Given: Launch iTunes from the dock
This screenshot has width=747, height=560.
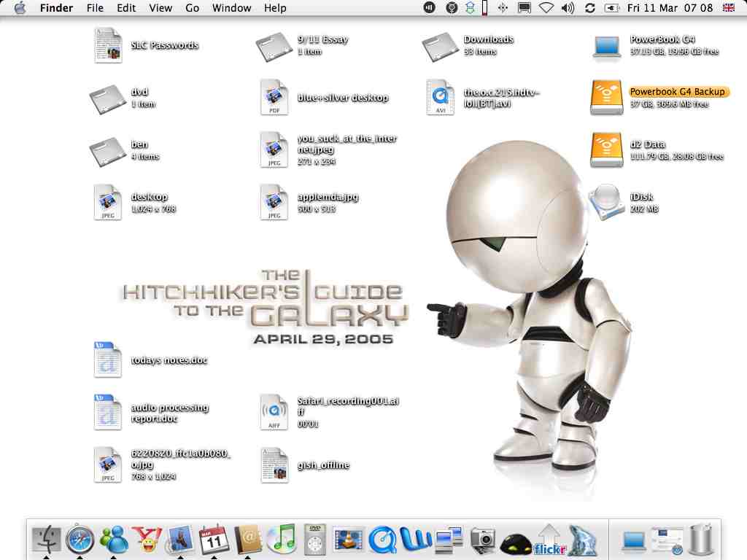Looking at the screenshot, I should pos(281,540).
